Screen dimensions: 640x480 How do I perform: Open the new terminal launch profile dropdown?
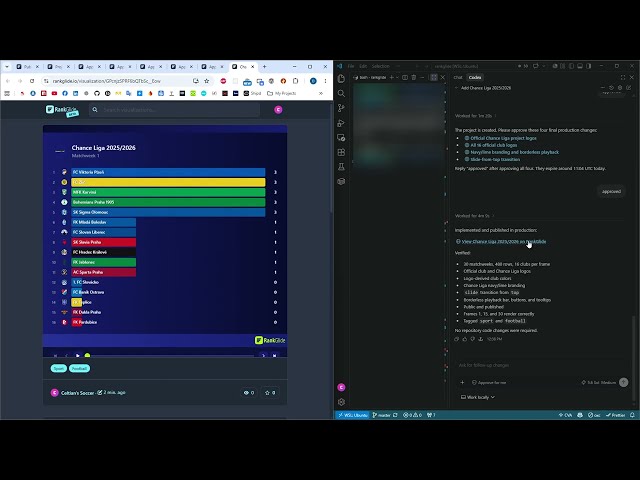(397, 77)
